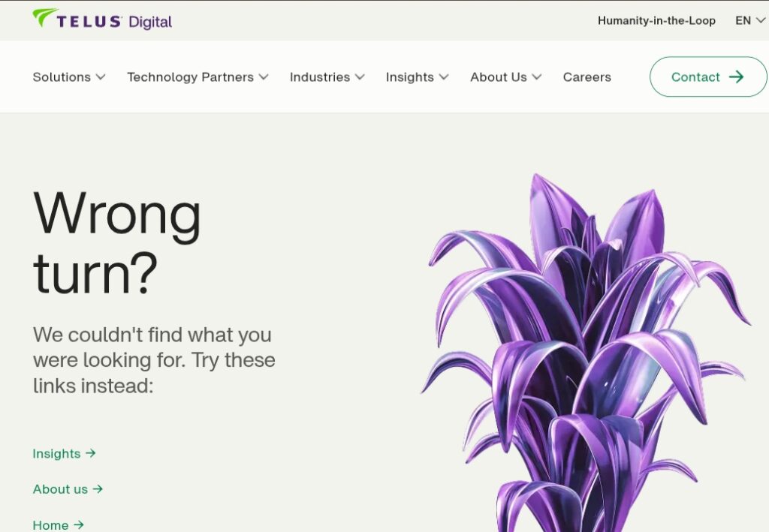
Task: Open the Careers page
Action: point(587,77)
